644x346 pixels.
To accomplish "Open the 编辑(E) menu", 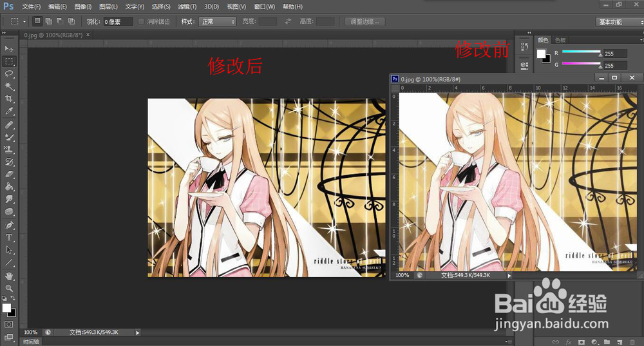I will [57, 6].
